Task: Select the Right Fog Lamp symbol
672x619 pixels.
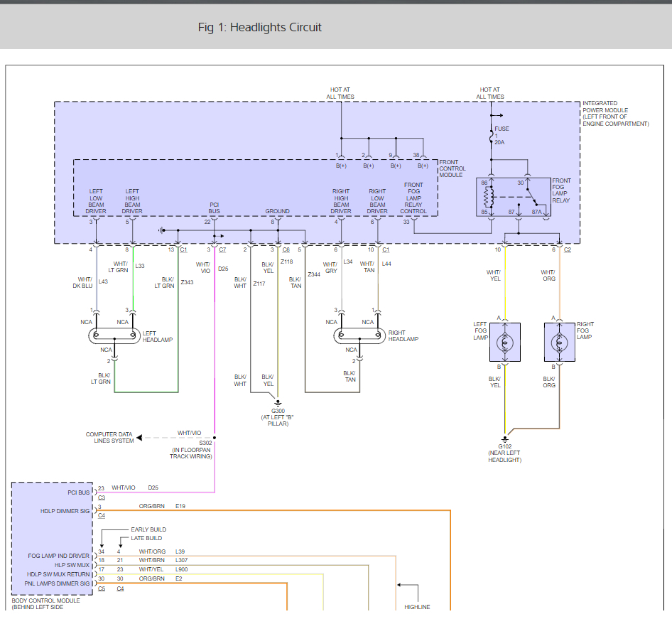Action: pos(559,343)
